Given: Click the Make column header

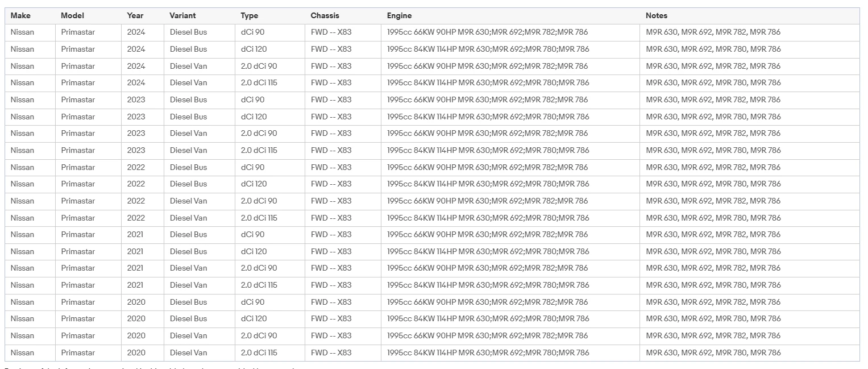Looking at the screenshot, I should pos(20,16).
